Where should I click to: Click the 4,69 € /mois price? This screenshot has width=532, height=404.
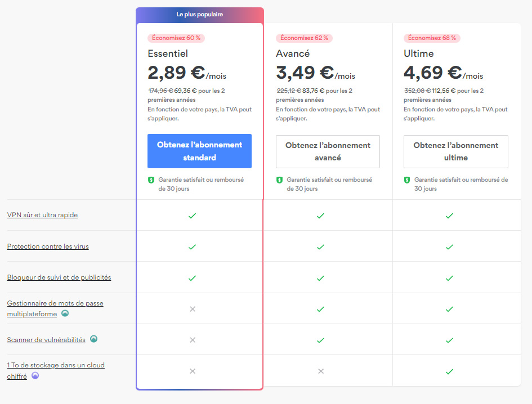click(444, 73)
